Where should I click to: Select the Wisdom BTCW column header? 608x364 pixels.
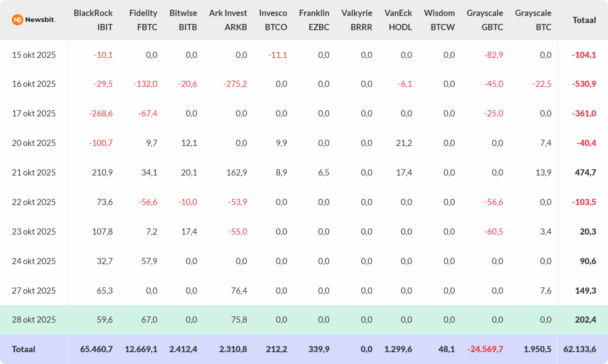pyautogui.click(x=439, y=20)
